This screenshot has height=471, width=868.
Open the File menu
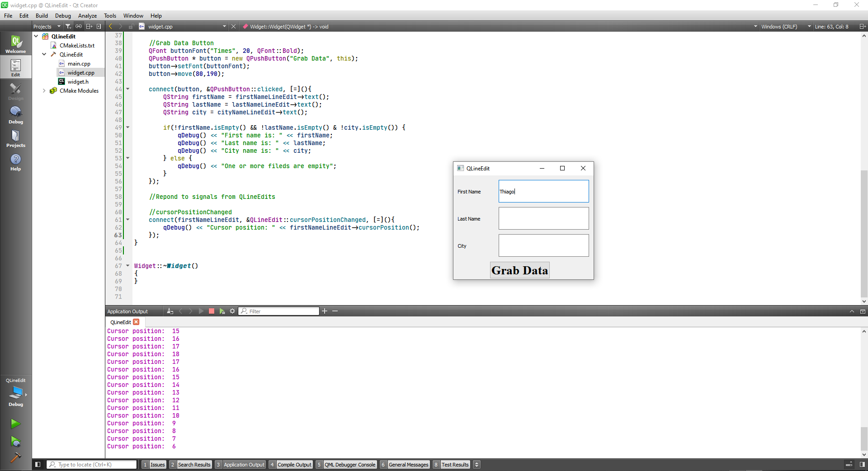coord(8,15)
